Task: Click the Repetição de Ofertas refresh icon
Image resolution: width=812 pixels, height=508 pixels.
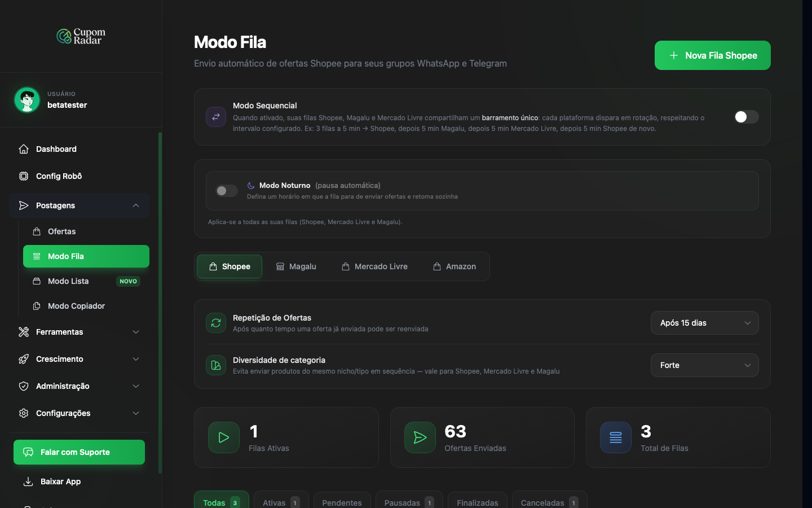Action: [x=216, y=323]
